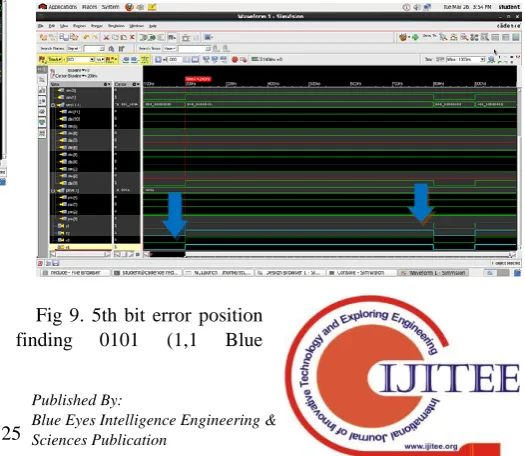The image size is (525, 456).
Task: Click the red stop simulation circle
Action: click(x=235, y=59)
